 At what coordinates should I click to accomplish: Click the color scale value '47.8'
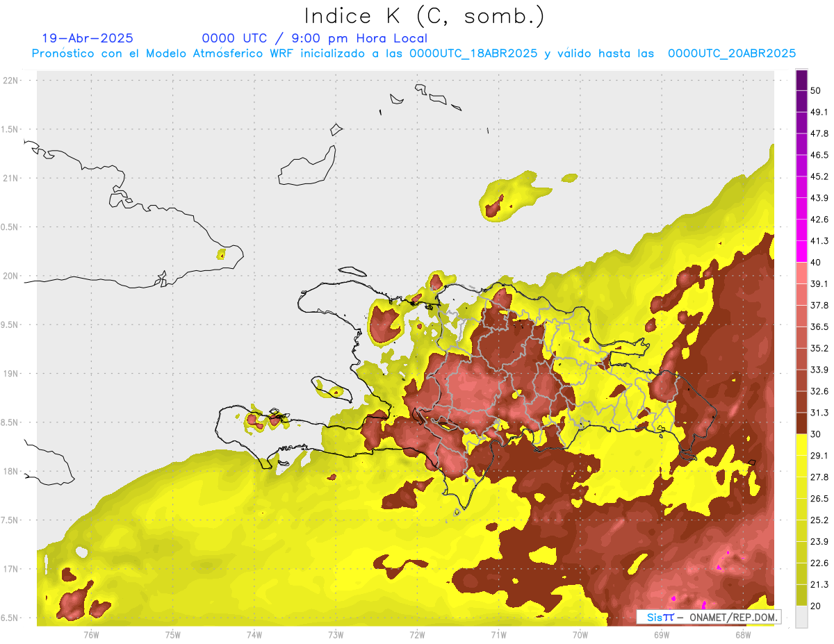819,133
